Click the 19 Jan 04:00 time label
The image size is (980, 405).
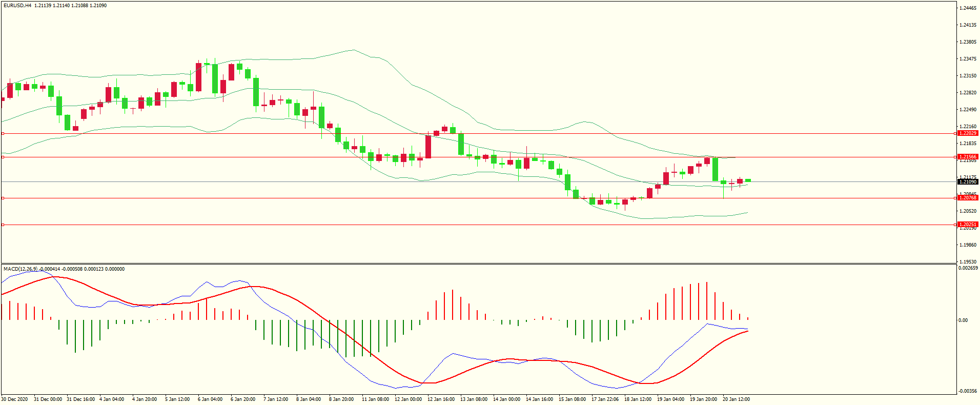(671, 399)
